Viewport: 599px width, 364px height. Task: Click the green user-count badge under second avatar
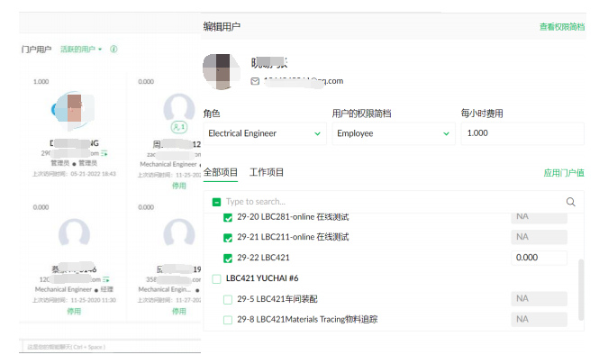coord(179,127)
